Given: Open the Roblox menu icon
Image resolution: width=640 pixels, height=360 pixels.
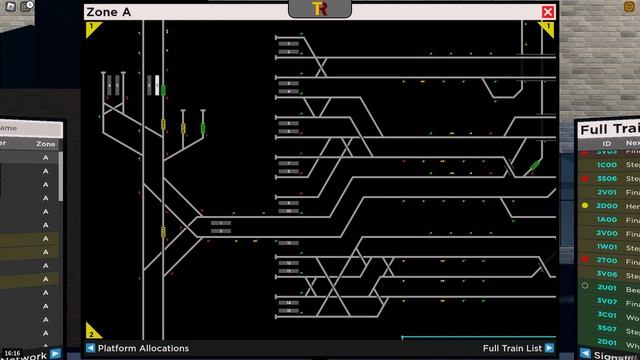Looking at the screenshot, I should 10,6.
